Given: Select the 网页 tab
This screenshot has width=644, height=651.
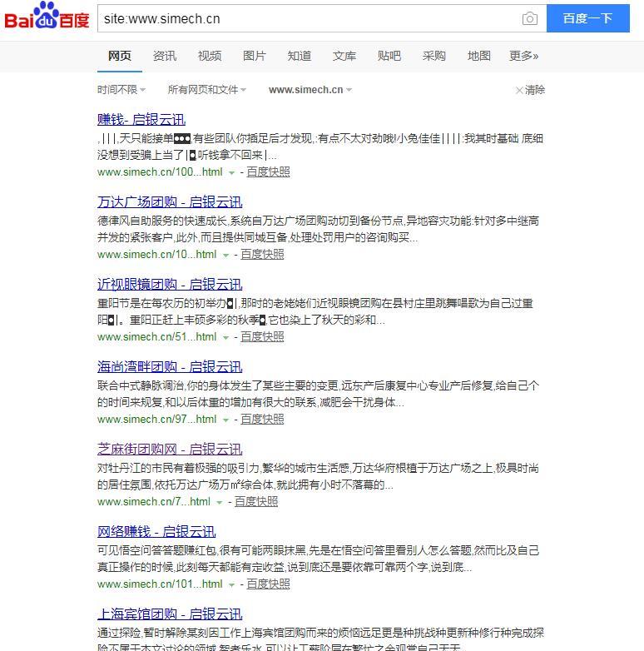Looking at the screenshot, I should [120, 56].
